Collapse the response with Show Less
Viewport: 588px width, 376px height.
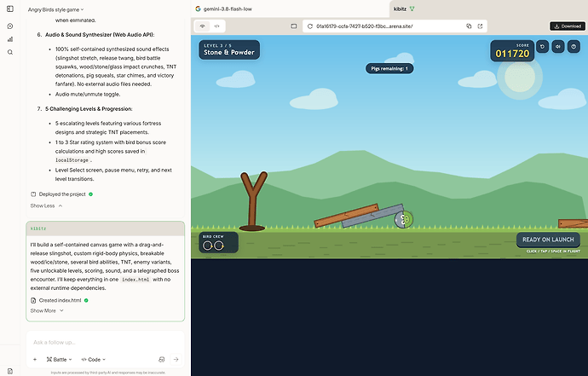(x=46, y=205)
